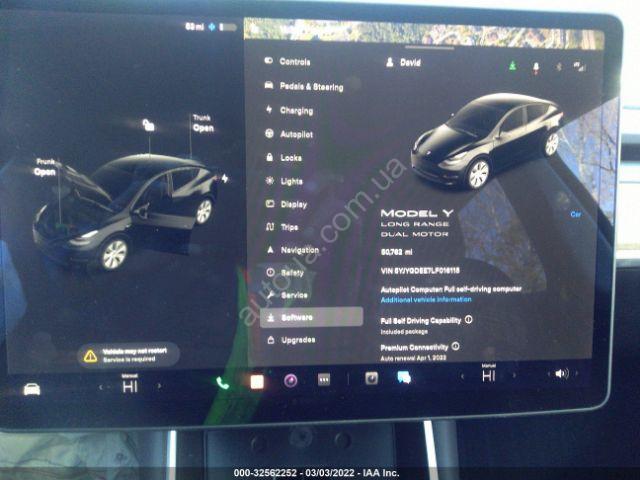Open the green phone app
The height and width of the screenshot is (480, 640).
point(222,383)
